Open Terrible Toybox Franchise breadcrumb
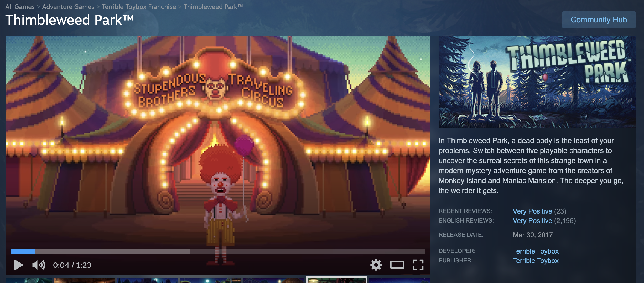Viewport: 644px width, 283px height. click(x=139, y=7)
